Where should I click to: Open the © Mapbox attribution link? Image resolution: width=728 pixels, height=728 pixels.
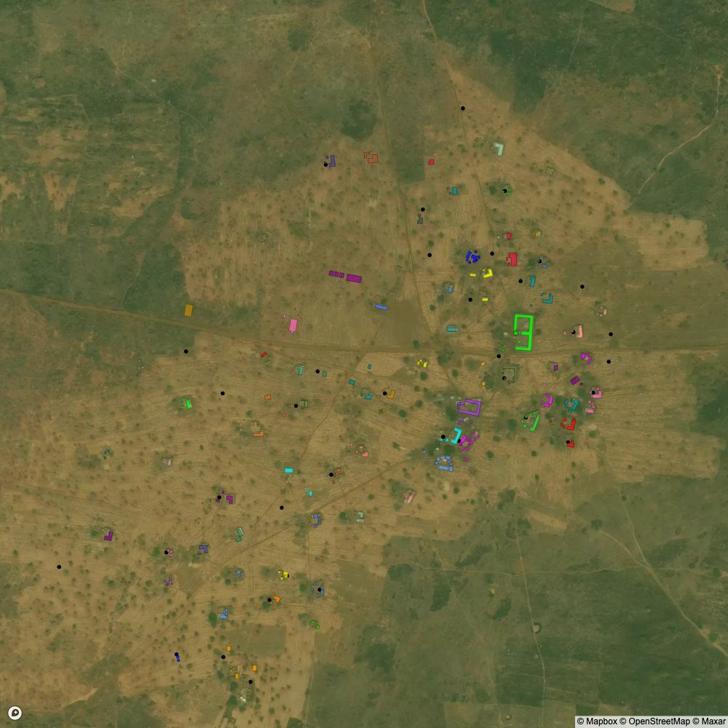point(602,721)
